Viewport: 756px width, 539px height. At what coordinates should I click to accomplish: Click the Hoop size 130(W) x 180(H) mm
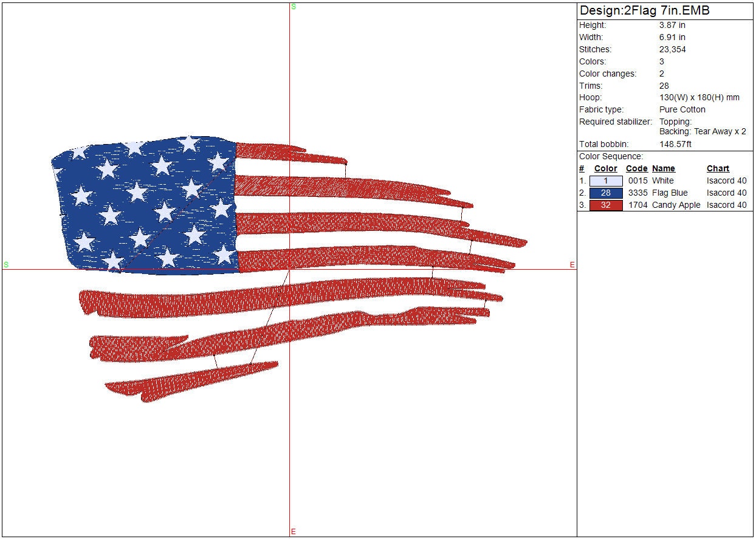click(699, 98)
